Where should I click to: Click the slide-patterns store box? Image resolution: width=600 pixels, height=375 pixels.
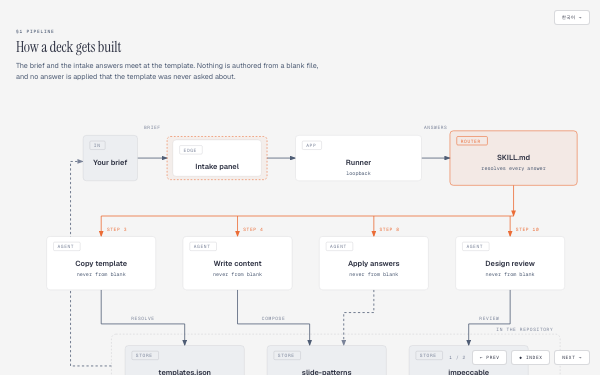coord(326,360)
